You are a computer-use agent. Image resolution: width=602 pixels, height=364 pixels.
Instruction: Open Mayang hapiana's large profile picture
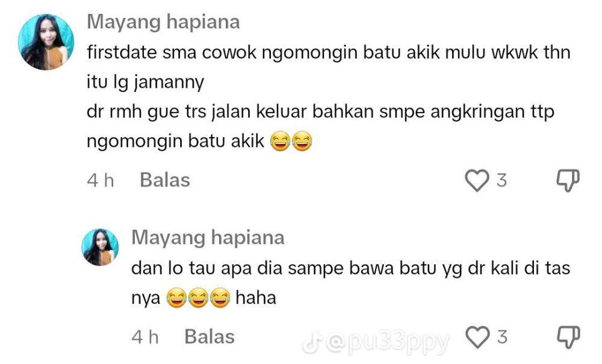tap(46, 42)
